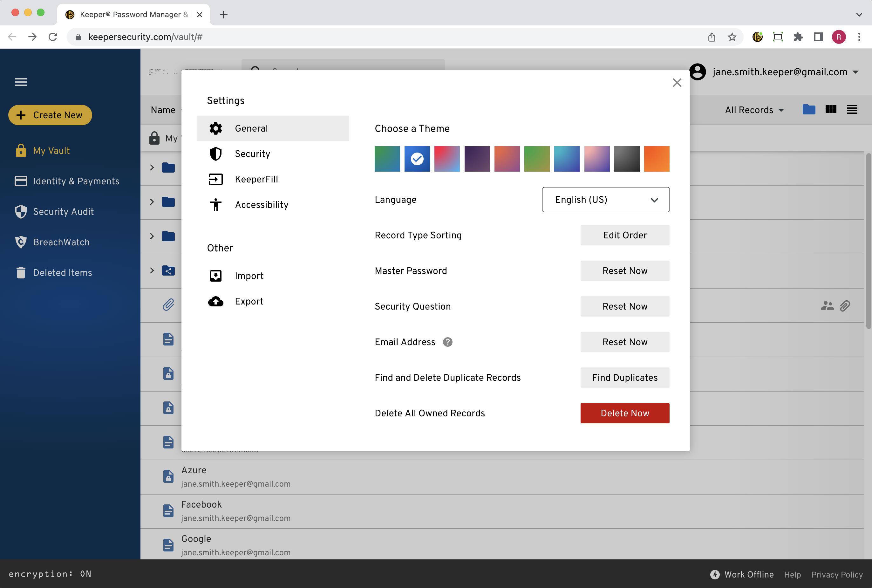Open the All Records filter dropdown

(754, 110)
